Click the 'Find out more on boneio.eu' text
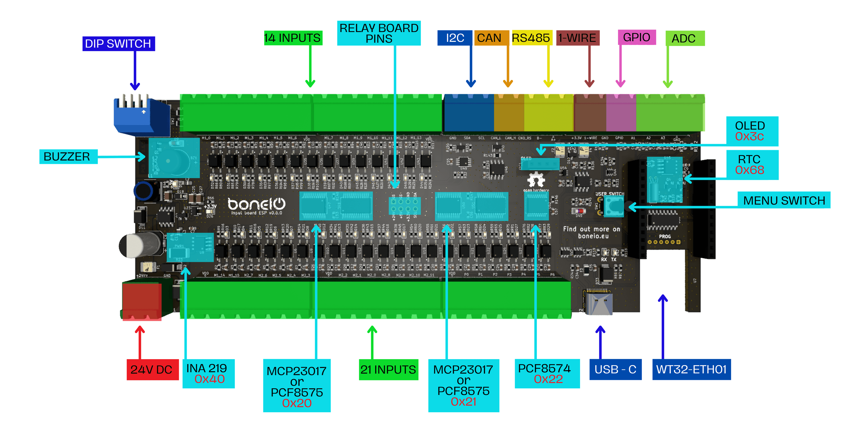Viewport: 868px width, 434px height. tap(592, 233)
